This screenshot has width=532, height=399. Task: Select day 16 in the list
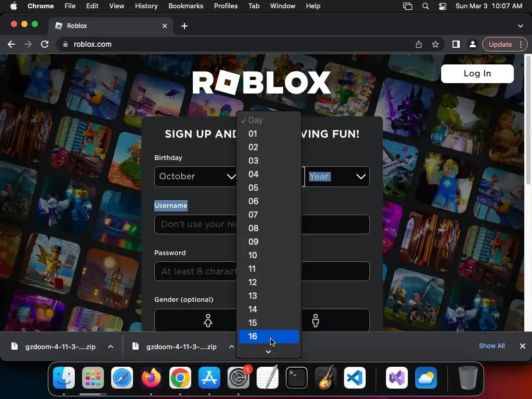tap(269, 336)
